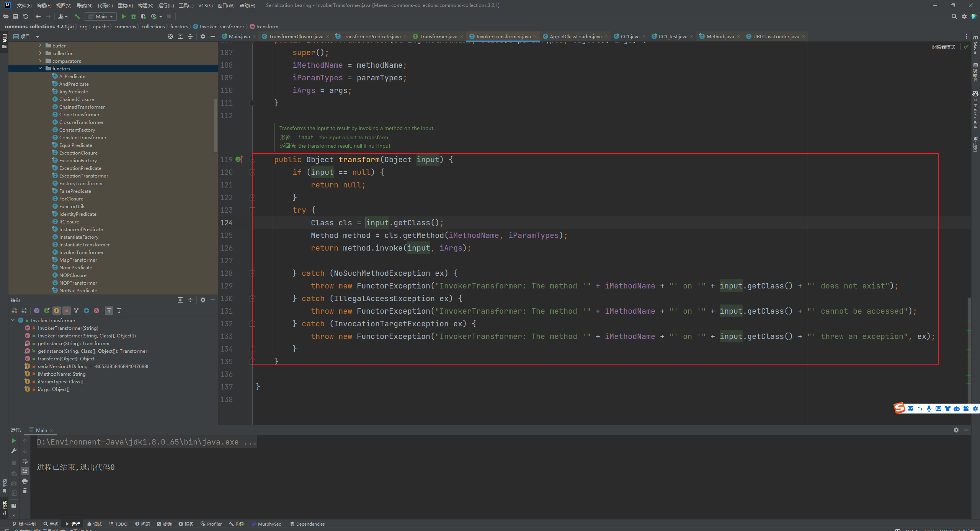
Task: Run with coverage from the toolbar
Action: coord(143,16)
